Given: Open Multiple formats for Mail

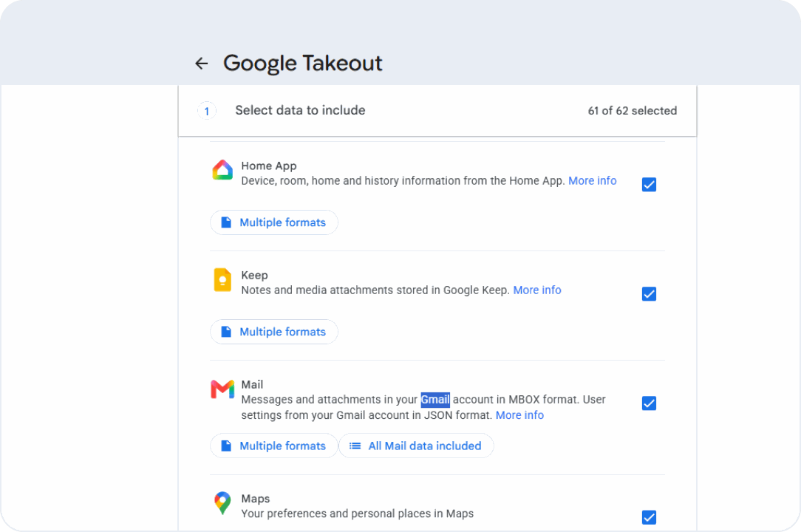Looking at the screenshot, I should click(x=274, y=446).
